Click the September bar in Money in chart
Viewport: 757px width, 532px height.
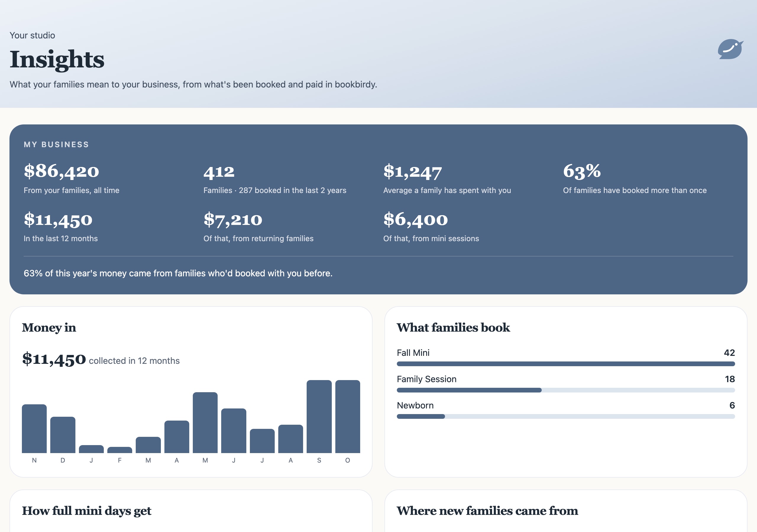[319, 417]
